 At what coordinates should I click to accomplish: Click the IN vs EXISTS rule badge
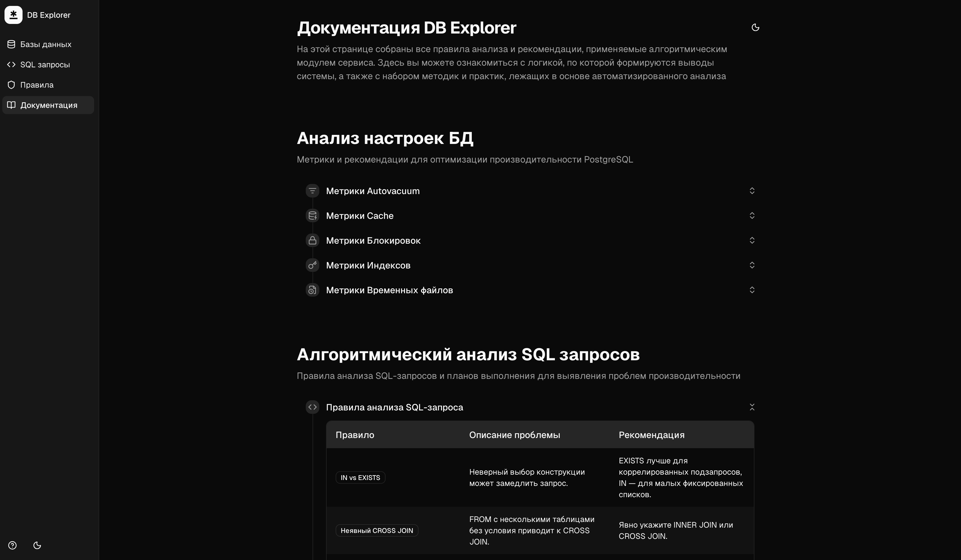(x=360, y=477)
